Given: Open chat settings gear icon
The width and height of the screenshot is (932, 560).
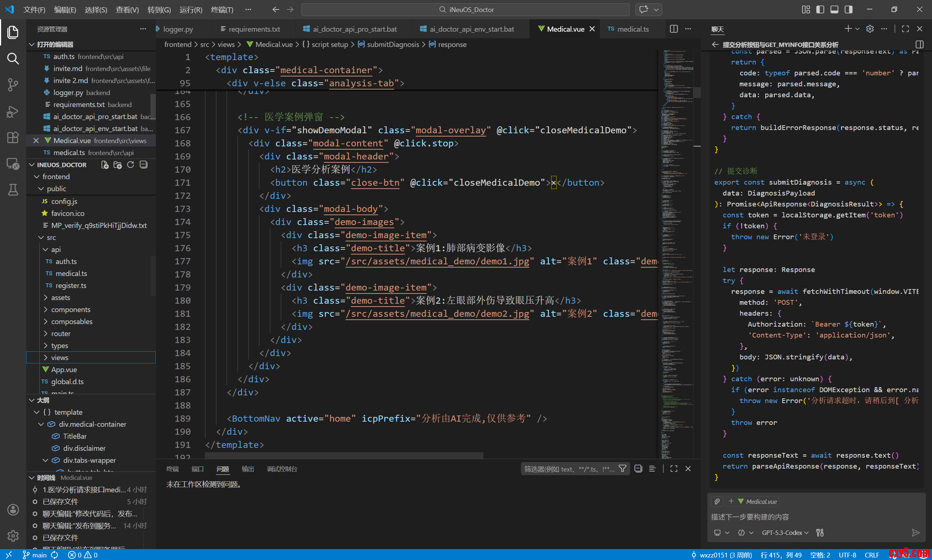Looking at the screenshot, I should 870,29.
